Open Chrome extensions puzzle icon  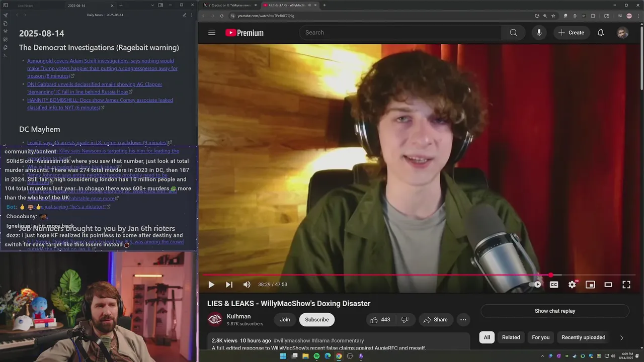[593, 16]
